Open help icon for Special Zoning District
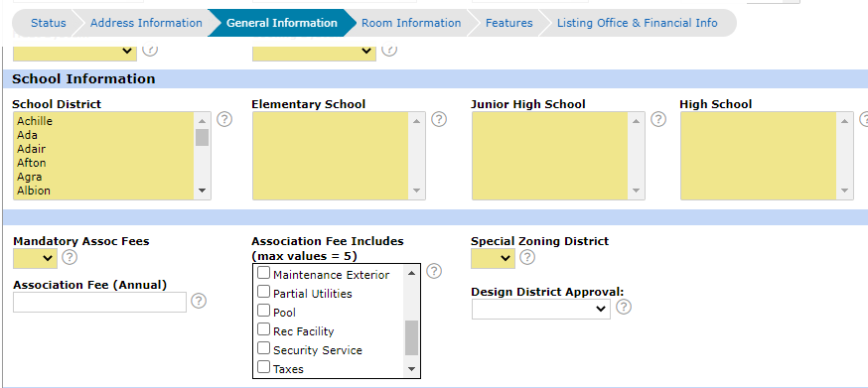 click(x=527, y=257)
